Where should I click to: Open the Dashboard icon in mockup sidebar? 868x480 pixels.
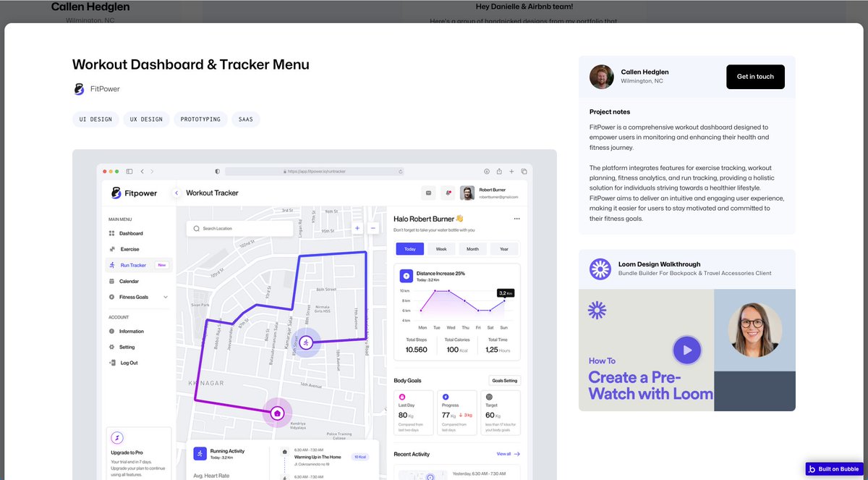pyautogui.click(x=111, y=234)
